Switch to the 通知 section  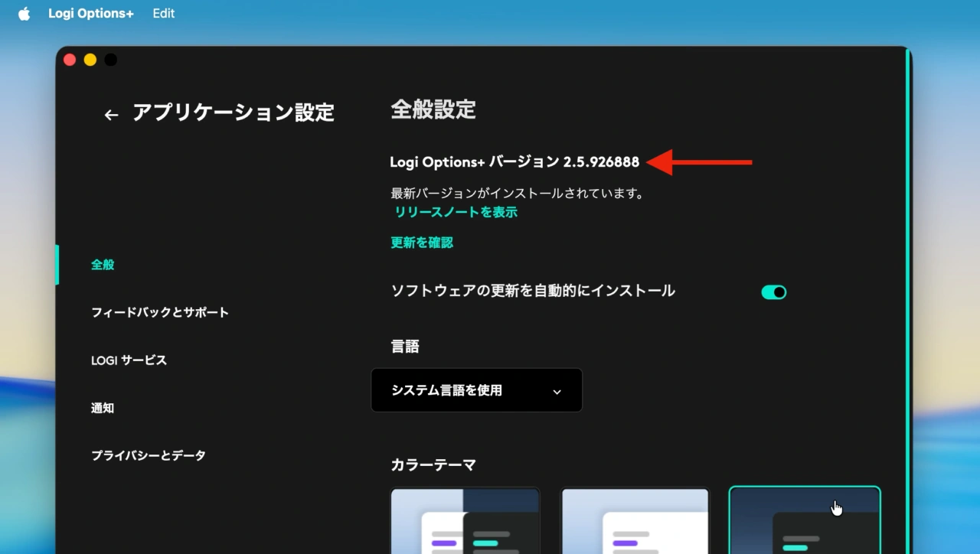pyautogui.click(x=103, y=408)
